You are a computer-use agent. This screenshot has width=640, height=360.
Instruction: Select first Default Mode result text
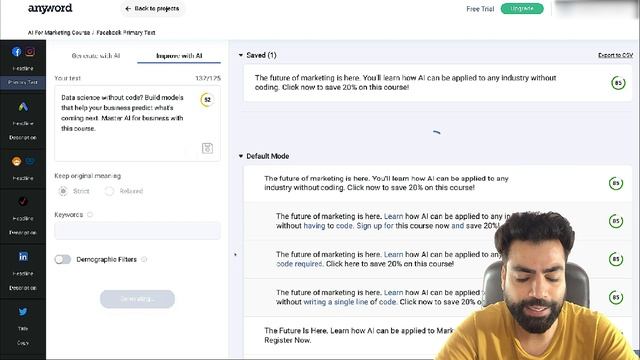386,183
